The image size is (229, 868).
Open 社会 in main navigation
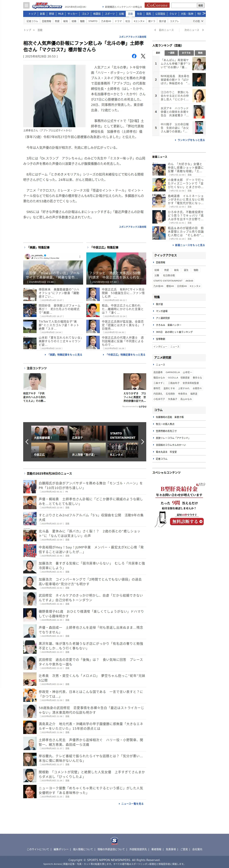tap(139, 14)
